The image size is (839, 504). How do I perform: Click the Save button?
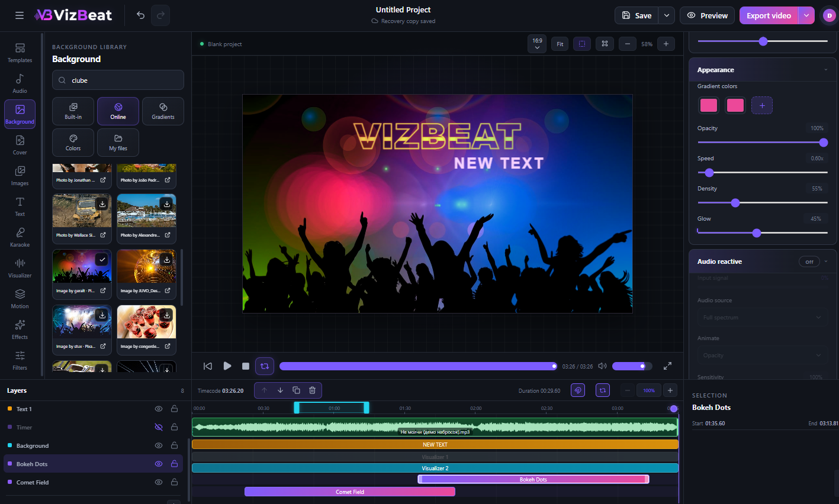click(x=637, y=15)
